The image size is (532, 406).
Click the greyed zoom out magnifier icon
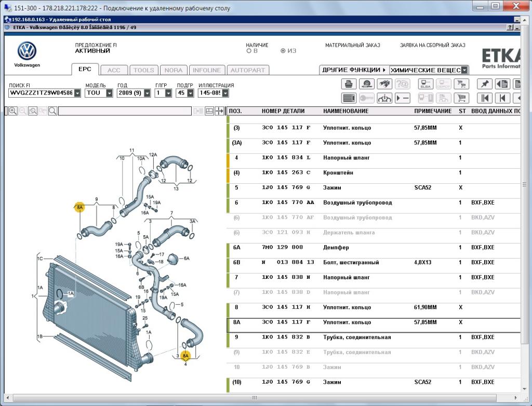pyautogui.click(x=23, y=111)
